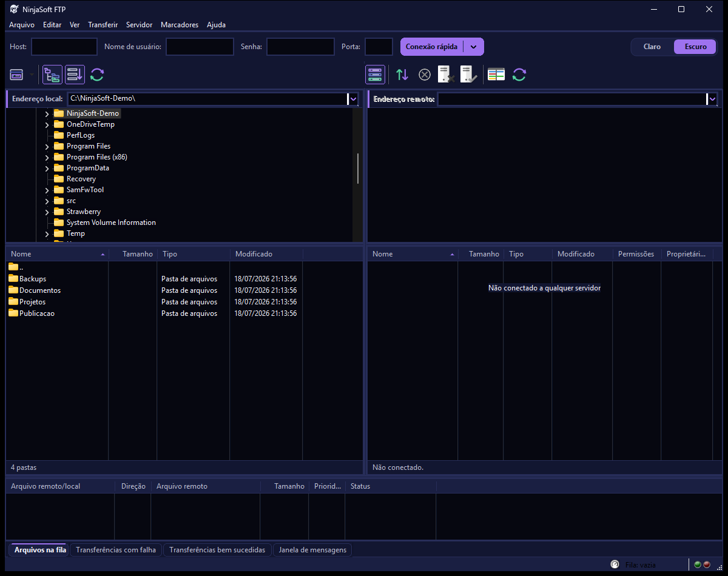The width and height of the screenshot is (728, 576).
Task: Sort remote files by Permissões column
Action: coord(636,254)
